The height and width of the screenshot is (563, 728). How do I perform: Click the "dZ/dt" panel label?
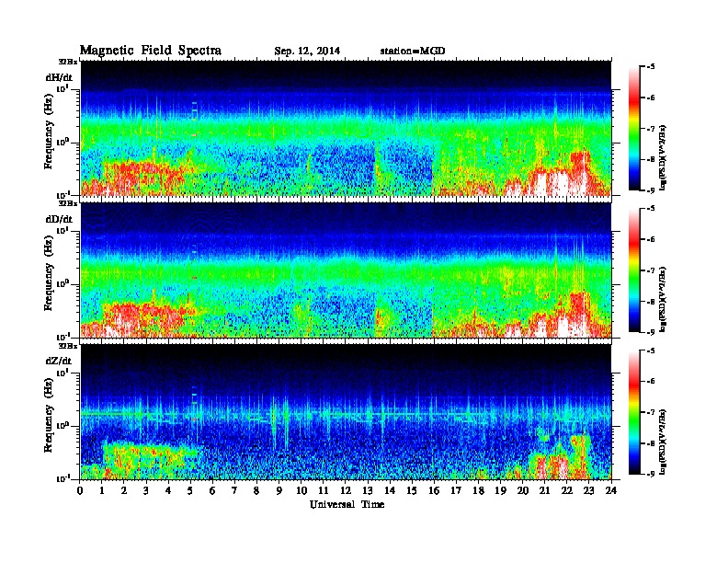59,361
